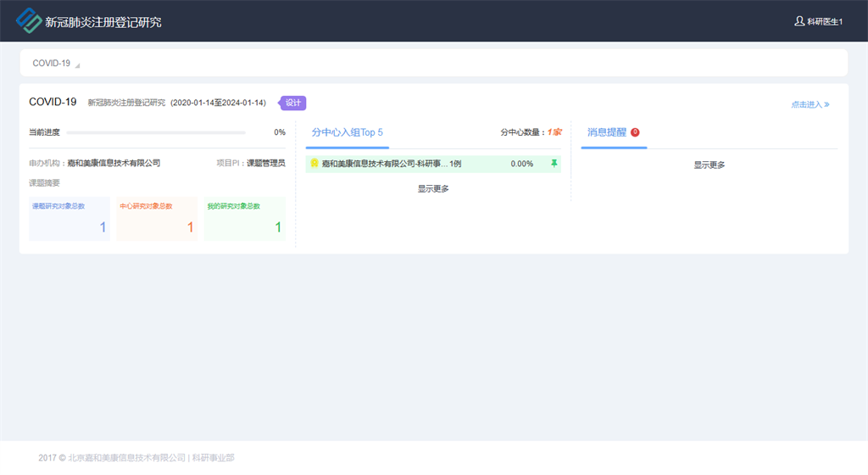Click the green pin icon in ranking row
Image resolution: width=868 pixels, height=475 pixels.
click(x=554, y=164)
